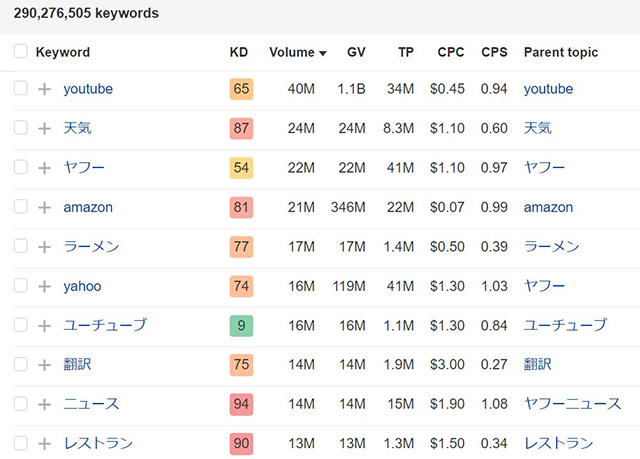640x459 pixels.
Task: Click the 8.3M TP value
Action: [398, 129]
